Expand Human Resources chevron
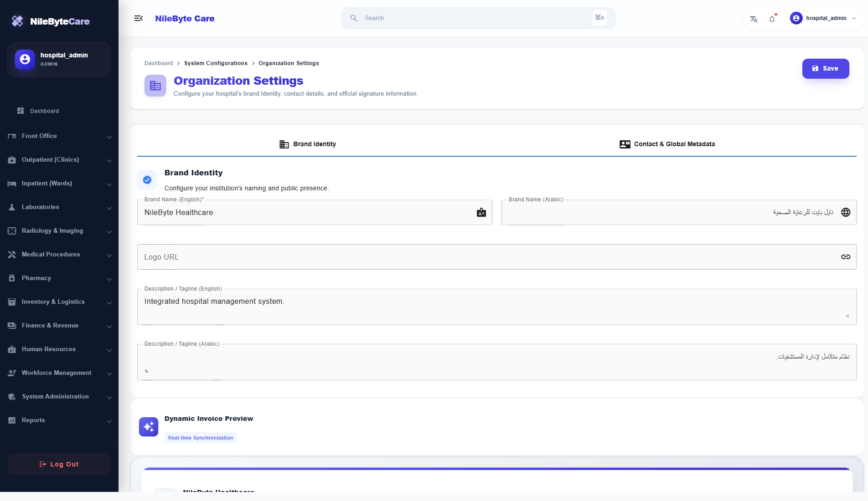Screen dimensions: 868x501 (x=109, y=350)
